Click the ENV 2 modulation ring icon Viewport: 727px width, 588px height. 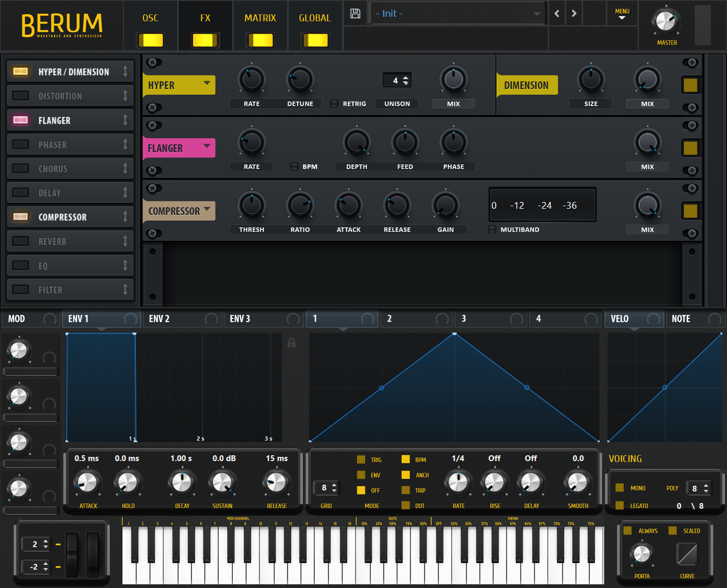211,319
